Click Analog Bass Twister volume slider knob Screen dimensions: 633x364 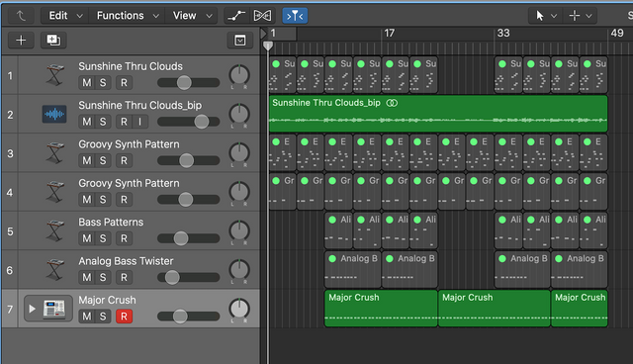[172, 278]
